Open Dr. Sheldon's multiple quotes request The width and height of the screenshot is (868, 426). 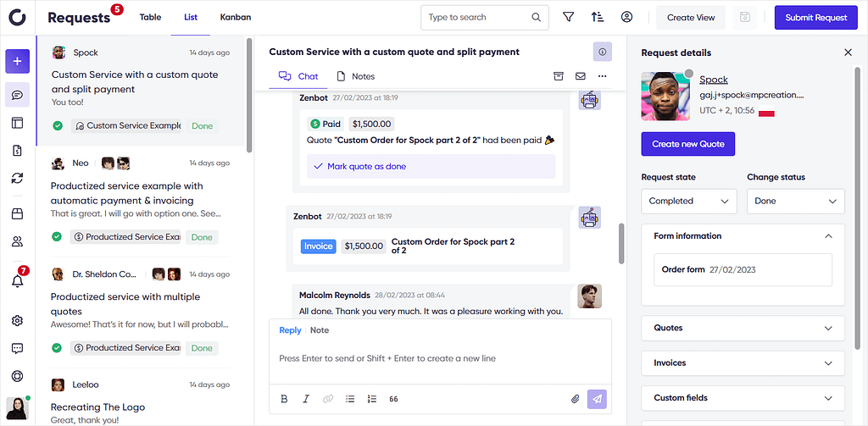pyautogui.click(x=142, y=313)
